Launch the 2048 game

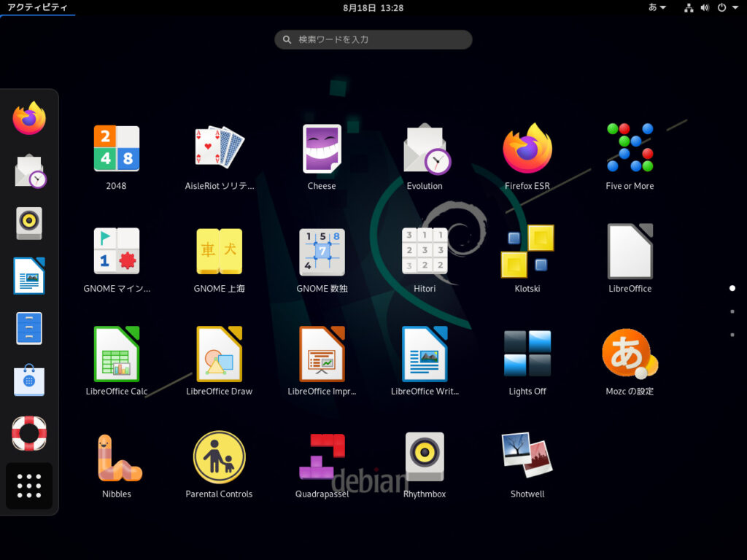coord(116,149)
